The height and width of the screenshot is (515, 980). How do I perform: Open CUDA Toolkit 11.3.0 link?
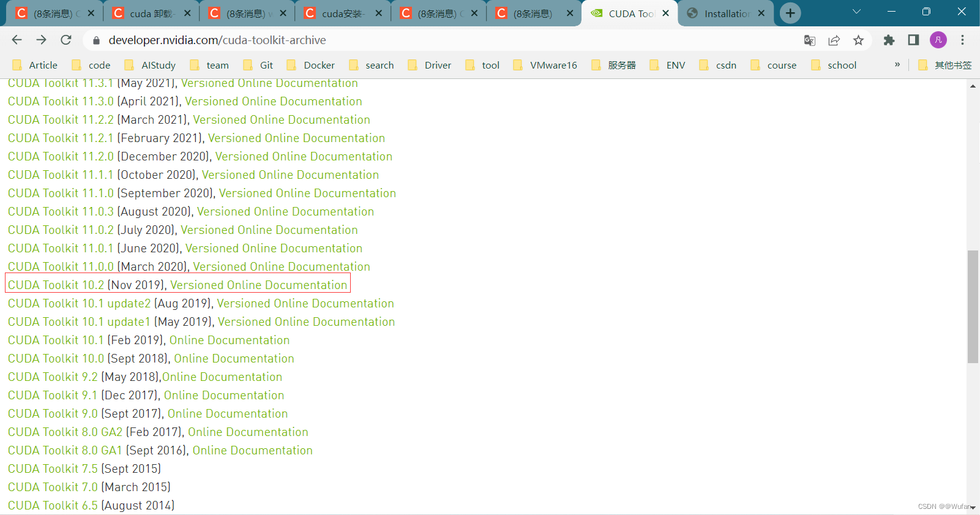click(x=61, y=101)
